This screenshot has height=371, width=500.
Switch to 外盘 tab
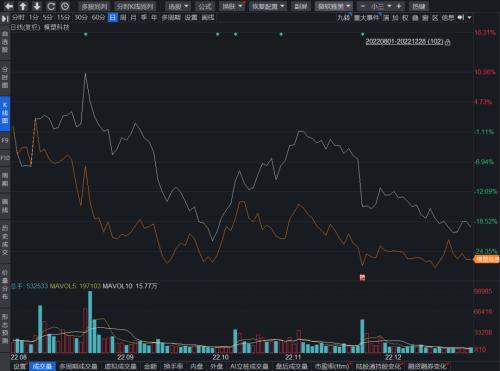[216, 366]
